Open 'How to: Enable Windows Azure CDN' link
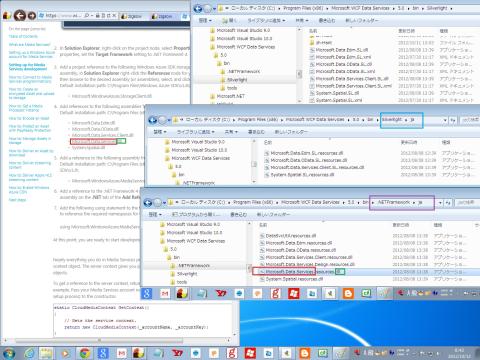 (x=29, y=190)
